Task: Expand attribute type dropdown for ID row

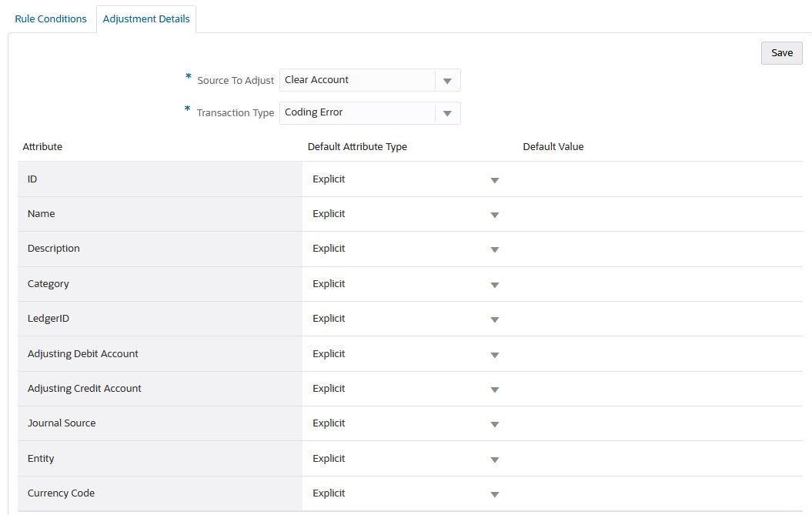Action: [x=494, y=180]
